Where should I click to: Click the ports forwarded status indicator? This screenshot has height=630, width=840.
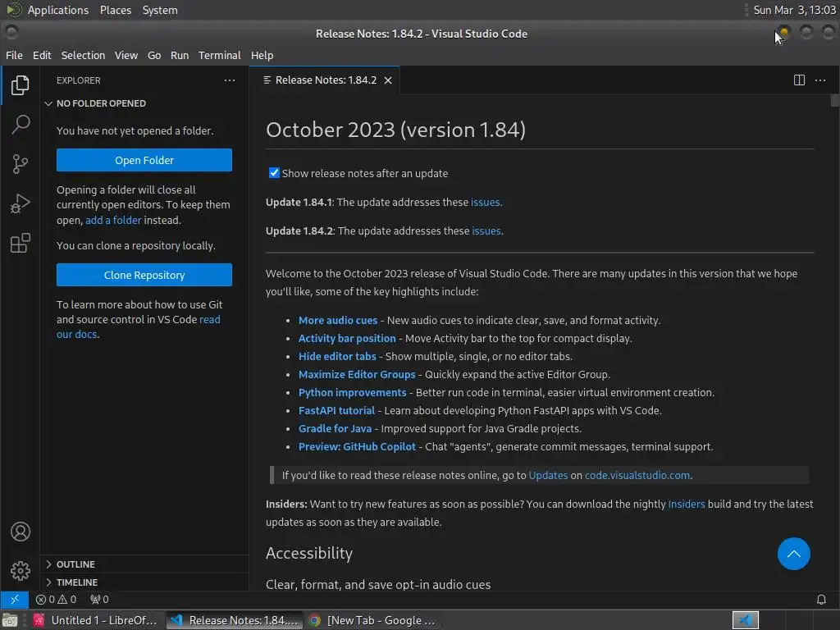pos(99,600)
